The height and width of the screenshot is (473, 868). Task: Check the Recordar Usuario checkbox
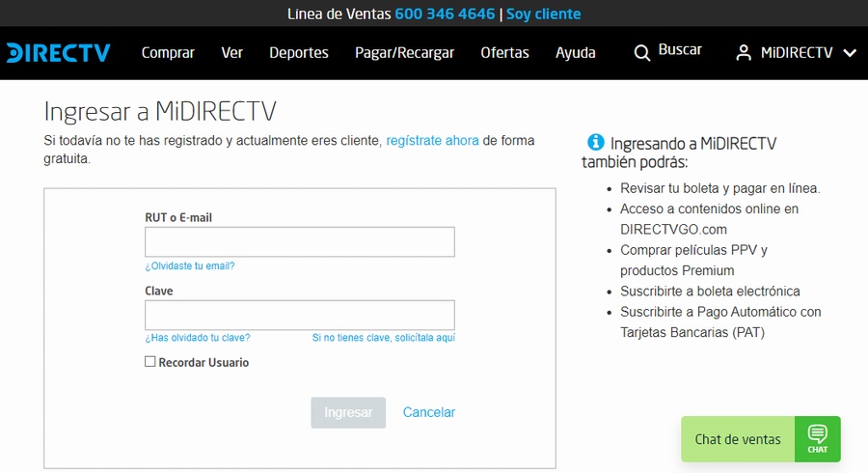[150, 362]
